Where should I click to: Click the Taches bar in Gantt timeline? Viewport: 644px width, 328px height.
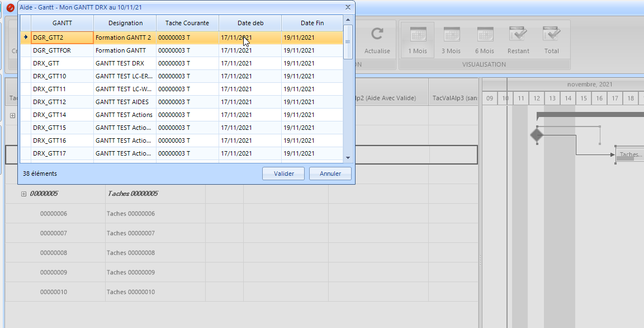629,155
